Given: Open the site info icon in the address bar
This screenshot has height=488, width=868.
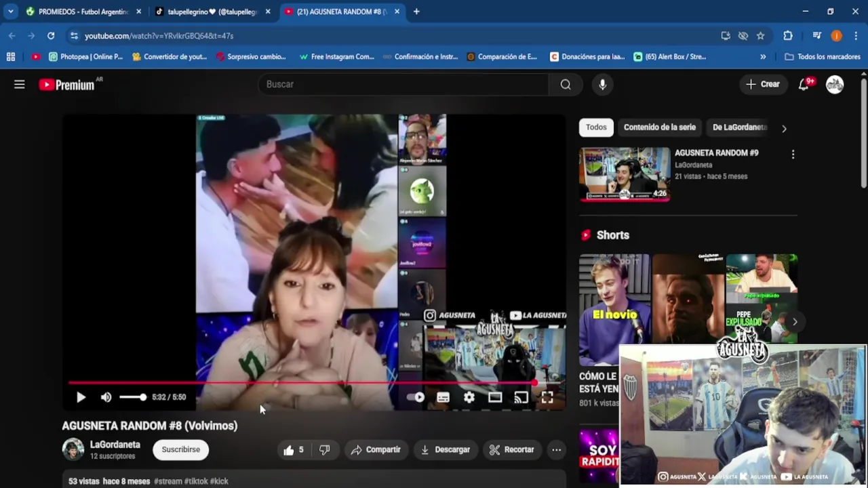Looking at the screenshot, I should (74, 35).
